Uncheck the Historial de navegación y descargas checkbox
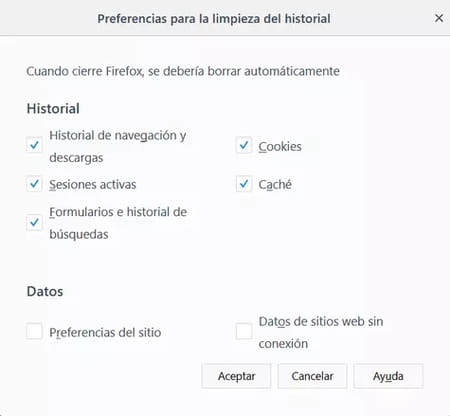Viewport: 450px width, 416px height. click(x=34, y=145)
